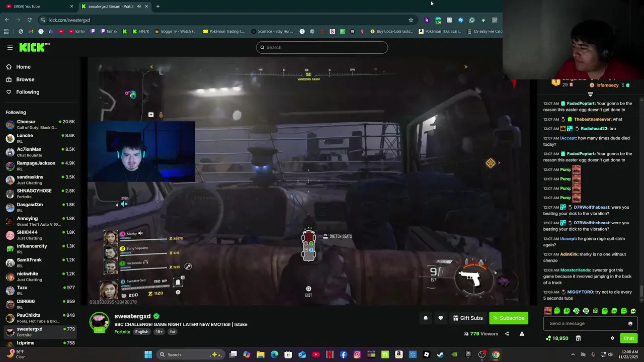Click the green Chat send button
This screenshot has height=362, width=644.
628,338
